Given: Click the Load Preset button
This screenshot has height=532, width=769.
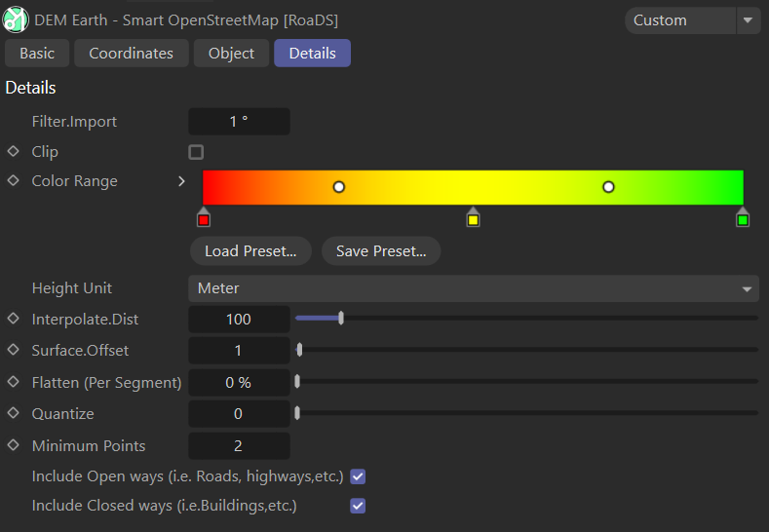Looking at the screenshot, I should 250,251.
